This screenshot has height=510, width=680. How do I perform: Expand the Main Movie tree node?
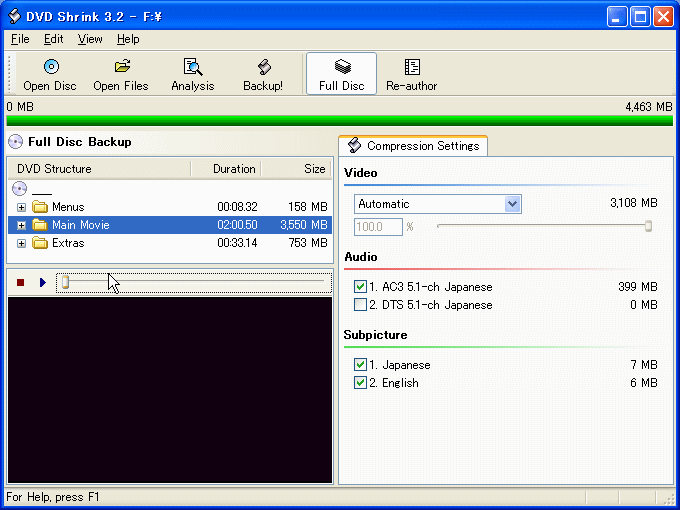[21, 225]
